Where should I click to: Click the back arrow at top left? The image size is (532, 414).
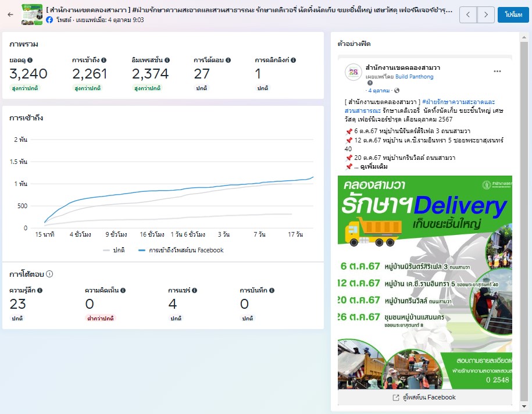coord(10,14)
